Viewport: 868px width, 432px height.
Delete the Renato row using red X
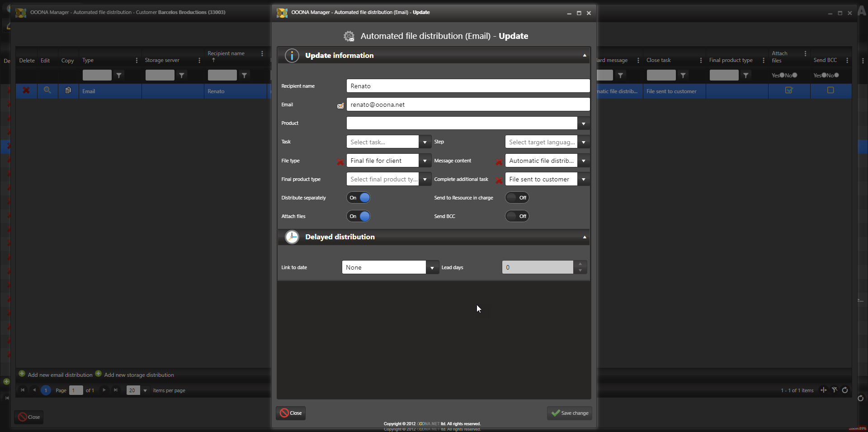click(x=26, y=90)
